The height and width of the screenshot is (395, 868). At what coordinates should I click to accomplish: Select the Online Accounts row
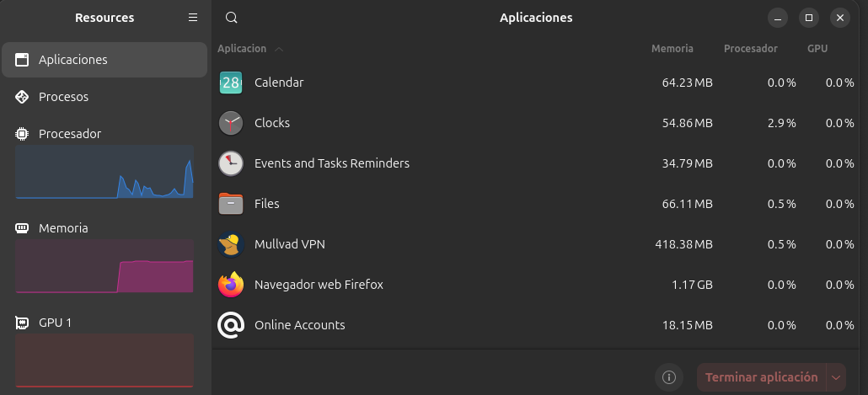537,325
